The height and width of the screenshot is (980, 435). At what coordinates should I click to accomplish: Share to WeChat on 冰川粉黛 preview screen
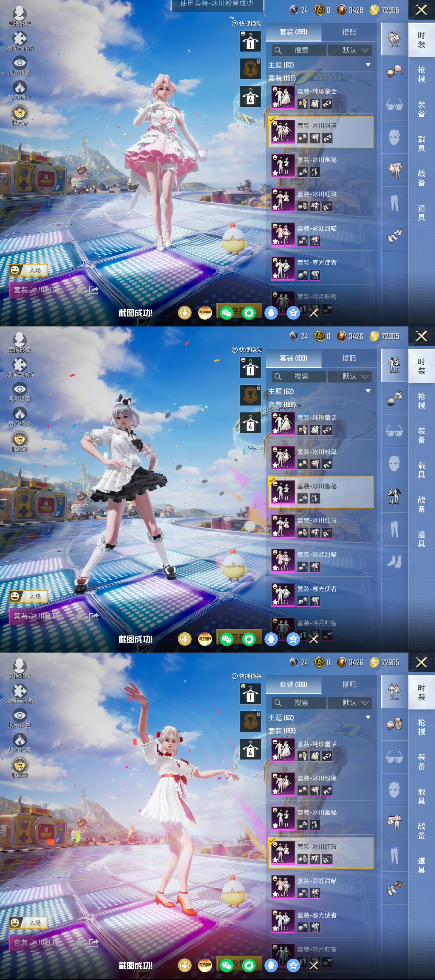point(227,313)
